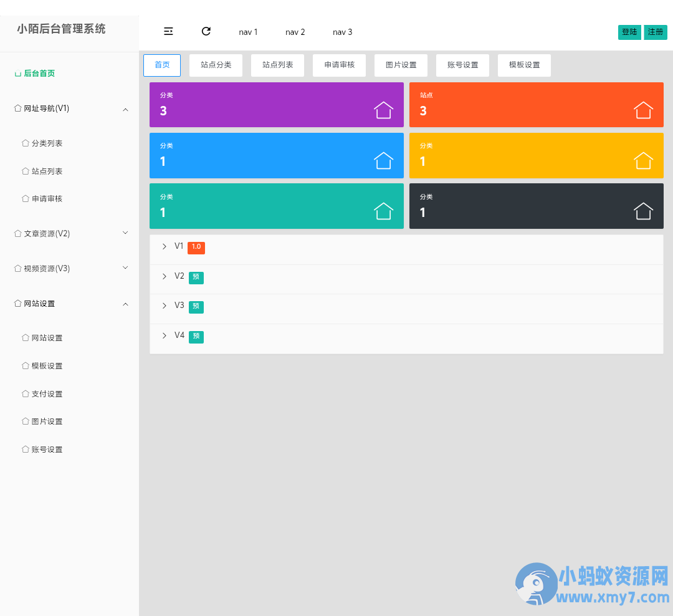Open 支付设置 in the sidebar

(x=47, y=393)
